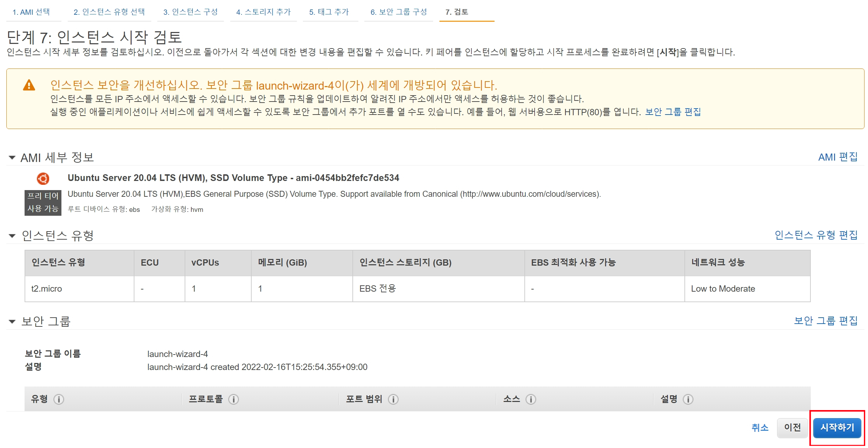Image resolution: width=868 pixels, height=448 pixels.
Task: Click the 취소 cancel link
Action: (760, 428)
